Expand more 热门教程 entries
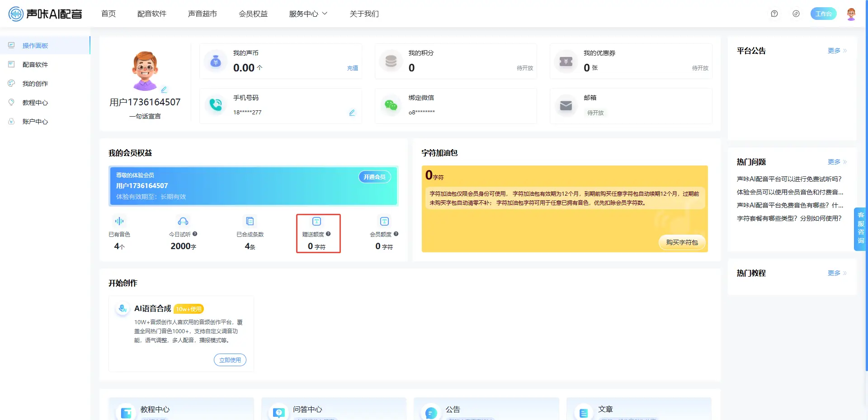868x420 pixels. click(x=837, y=273)
